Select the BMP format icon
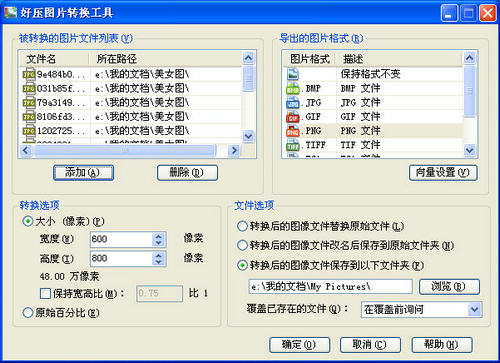The height and width of the screenshot is (363, 500). coord(293,89)
